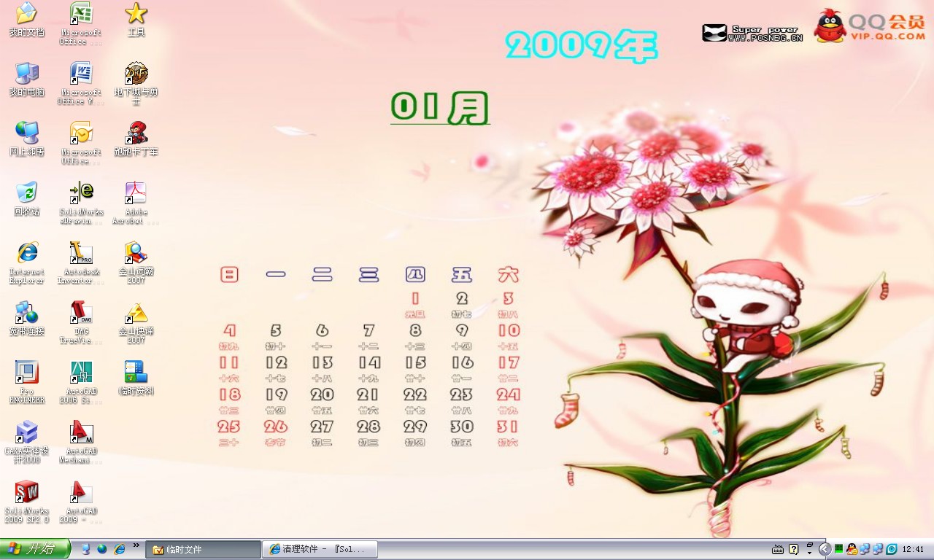934x560 pixels.
Task: Select the 网上邻居 network icon
Action: [26, 139]
